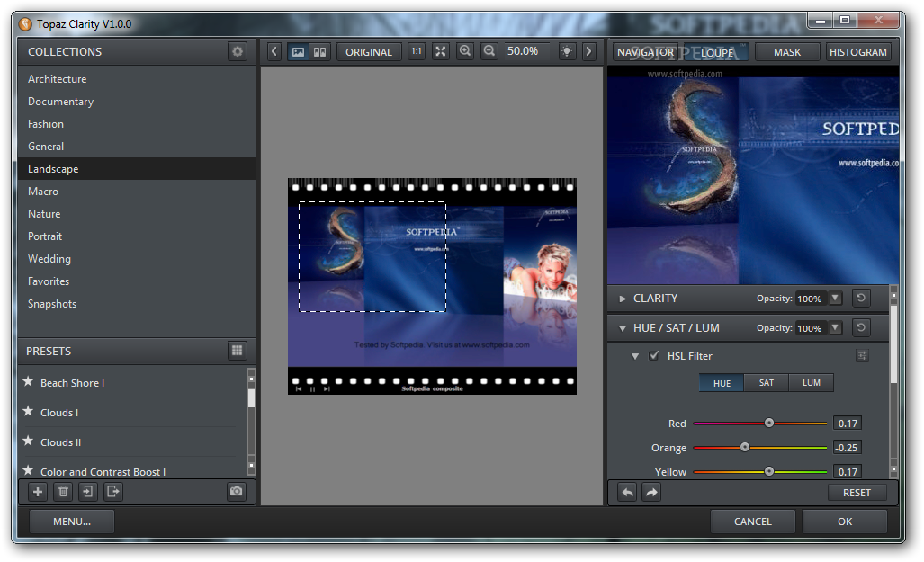
Task: Favorite Color and Contrast Boost I star
Action: click(28, 470)
